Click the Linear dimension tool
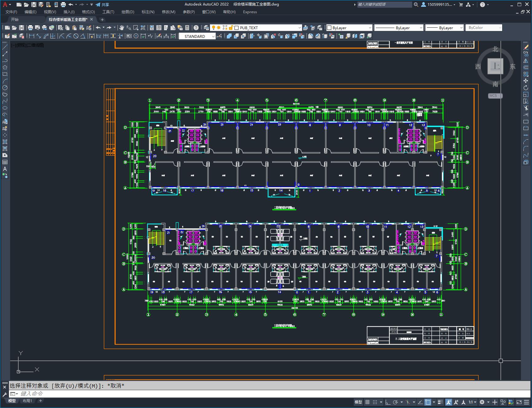The image size is (532, 408). click(31, 36)
